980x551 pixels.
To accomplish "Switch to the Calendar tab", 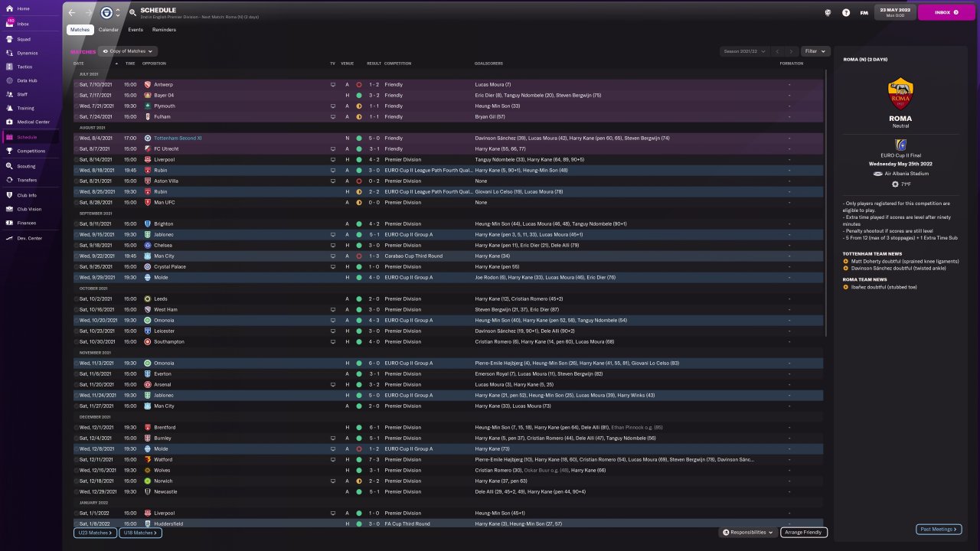I will 109,30.
